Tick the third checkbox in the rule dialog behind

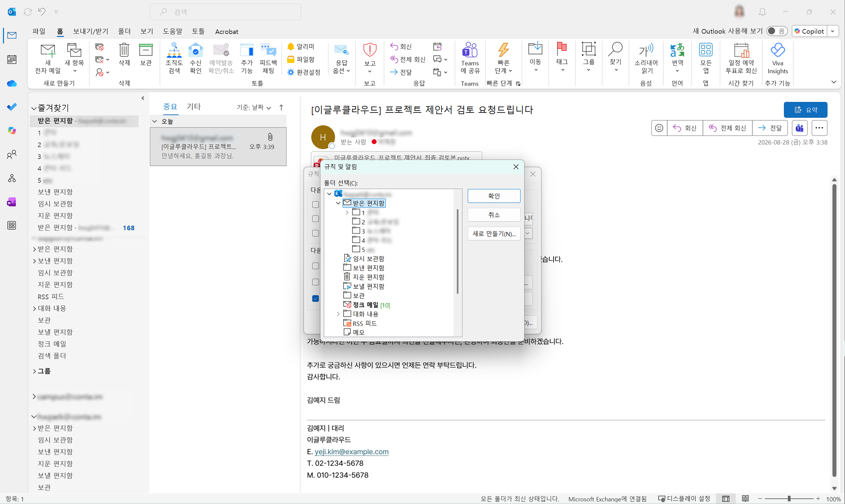tap(316, 233)
